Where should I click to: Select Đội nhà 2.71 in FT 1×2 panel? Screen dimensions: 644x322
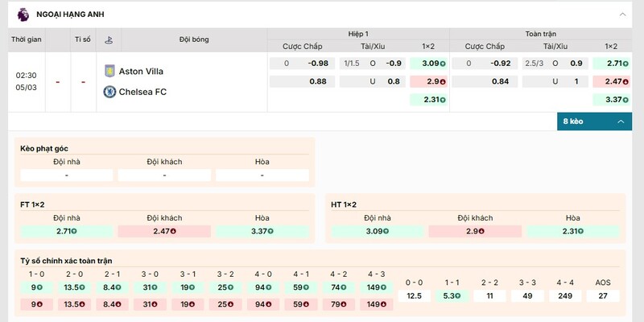pos(66,232)
